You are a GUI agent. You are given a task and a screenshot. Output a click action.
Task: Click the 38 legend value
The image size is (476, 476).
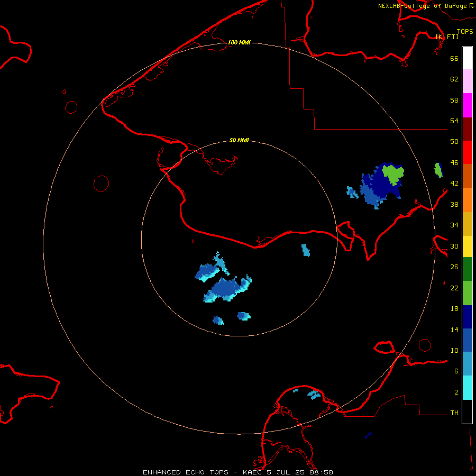[454, 204]
